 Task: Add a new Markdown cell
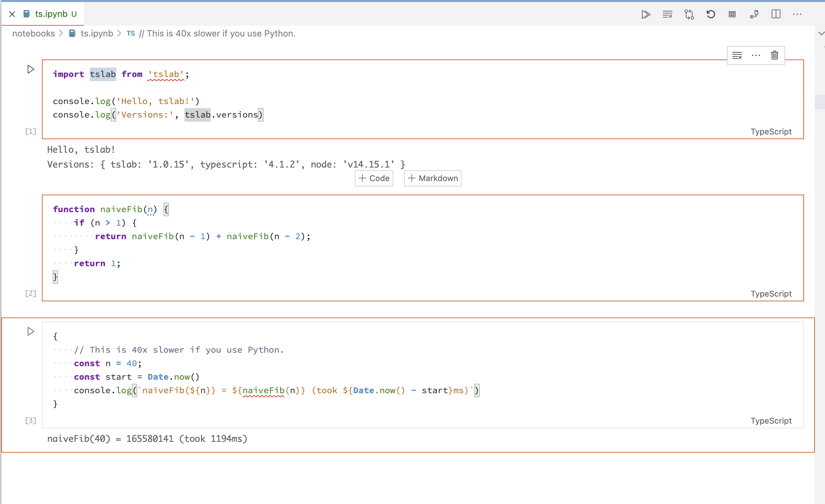click(x=433, y=178)
